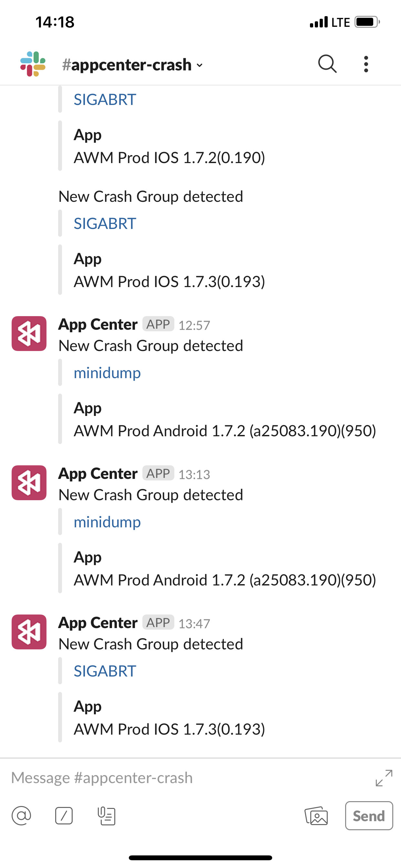Tap the APP badge next to App Center
The height and width of the screenshot is (868, 401).
(x=159, y=324)
